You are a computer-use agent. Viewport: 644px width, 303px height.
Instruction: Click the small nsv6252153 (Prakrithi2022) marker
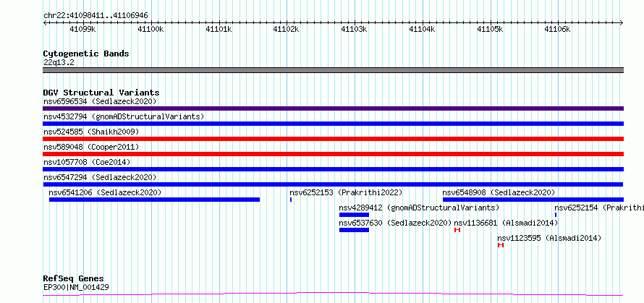click(x=291, y=200)
